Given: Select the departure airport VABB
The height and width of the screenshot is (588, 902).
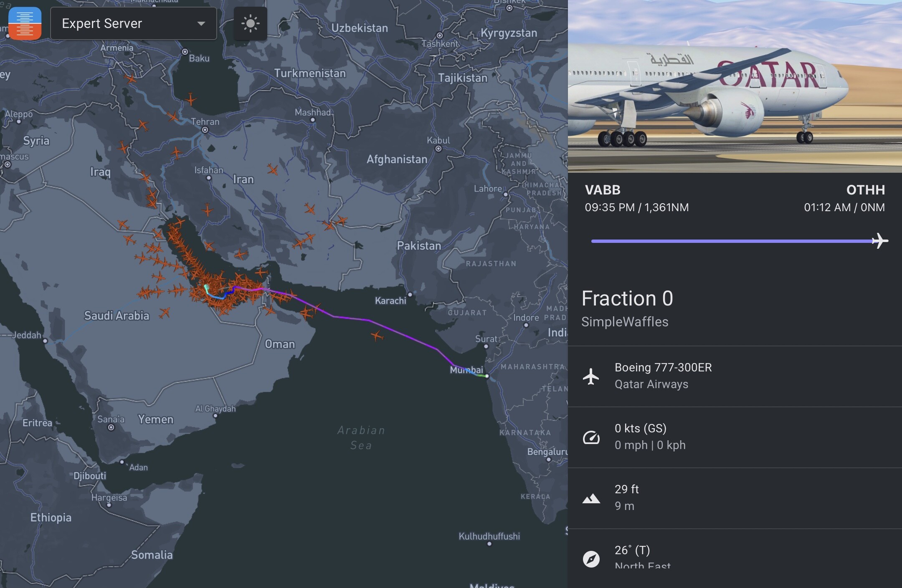Looking at the screenshot, I should pyautogui.click(x=603, y=190).
